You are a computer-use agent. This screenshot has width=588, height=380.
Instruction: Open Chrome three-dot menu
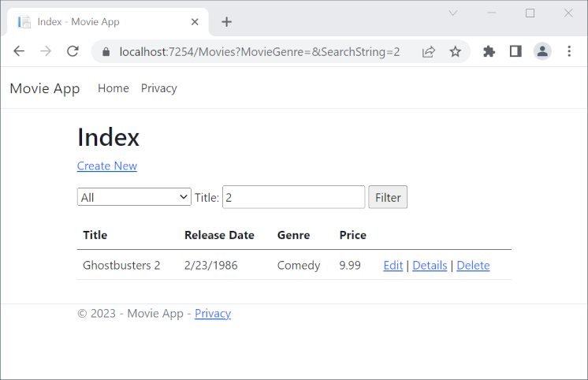click(x=569, y=51)
